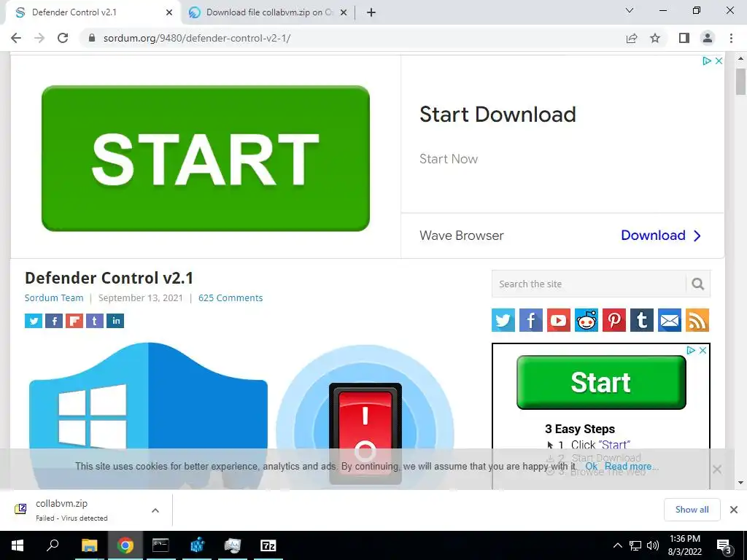Click the green Start sidebar ad button

(601, 382)
